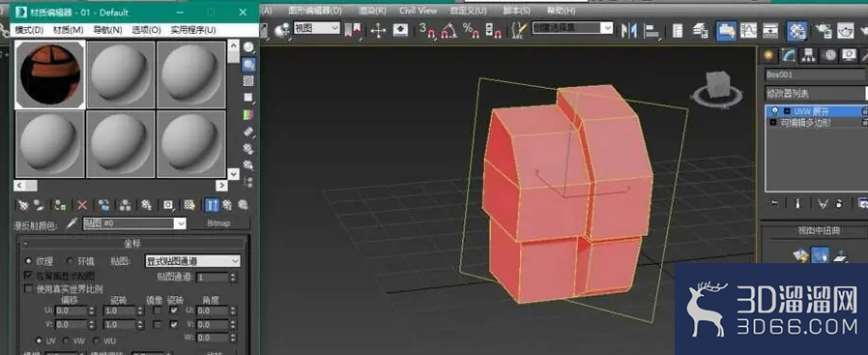Select the VW radio button

(66, 340)
